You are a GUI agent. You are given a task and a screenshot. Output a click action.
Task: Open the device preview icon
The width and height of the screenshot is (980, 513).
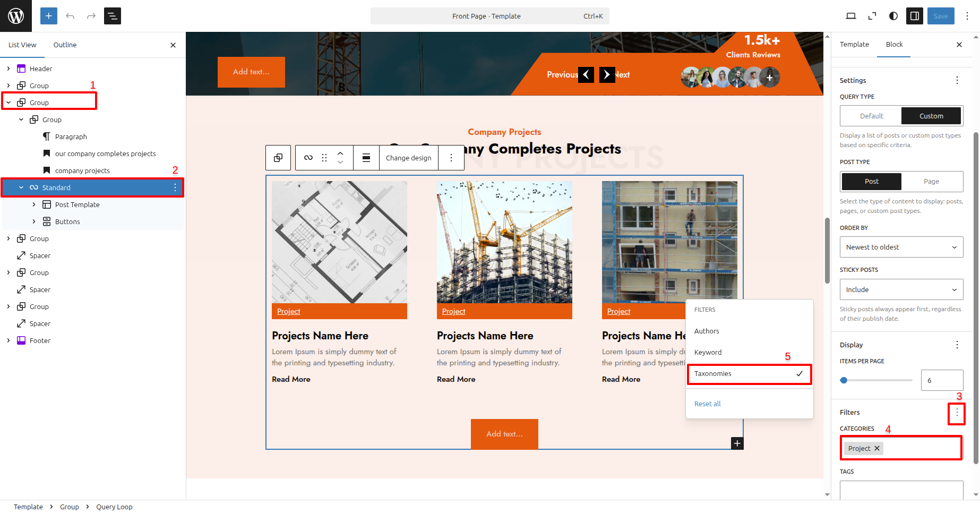850,16
